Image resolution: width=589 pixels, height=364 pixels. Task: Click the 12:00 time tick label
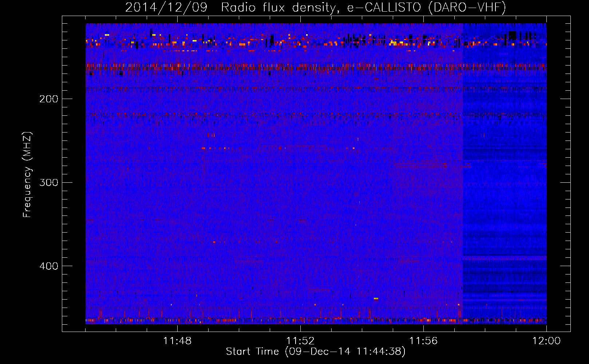546,341
